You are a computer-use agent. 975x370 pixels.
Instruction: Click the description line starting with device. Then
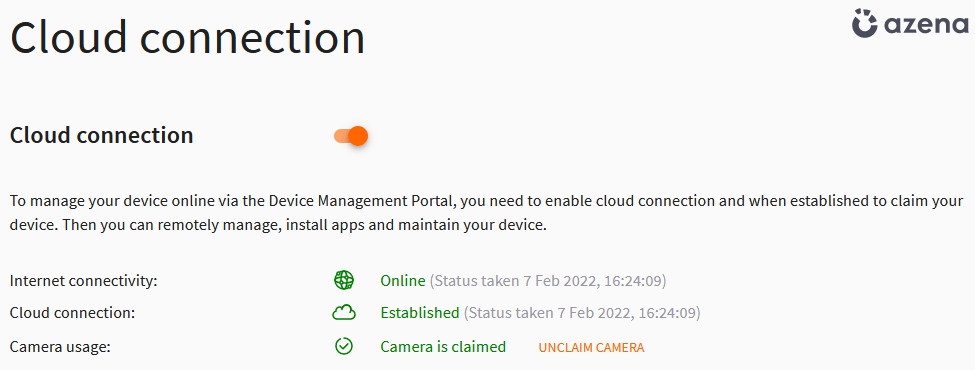point(278,224)
